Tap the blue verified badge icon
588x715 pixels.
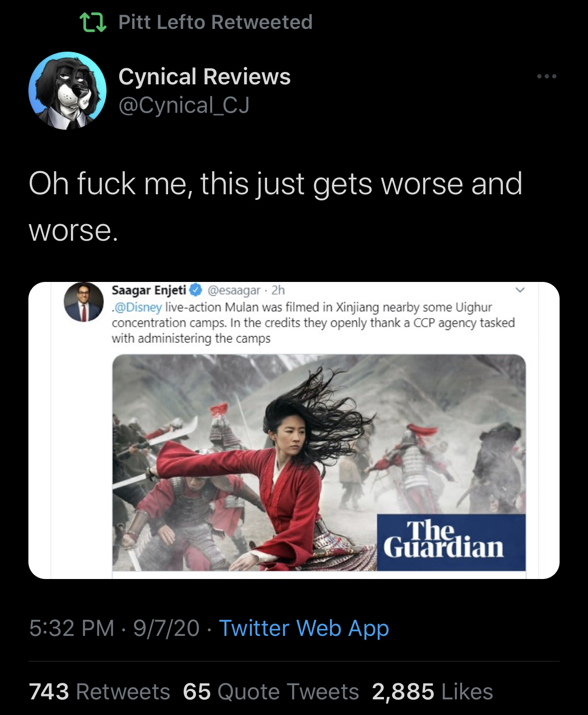point(196,290)
